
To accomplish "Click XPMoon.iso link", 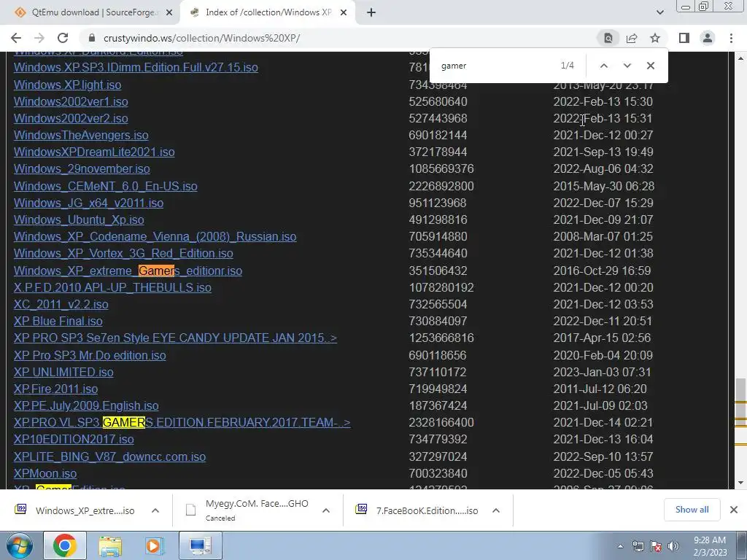I will 44,473.
